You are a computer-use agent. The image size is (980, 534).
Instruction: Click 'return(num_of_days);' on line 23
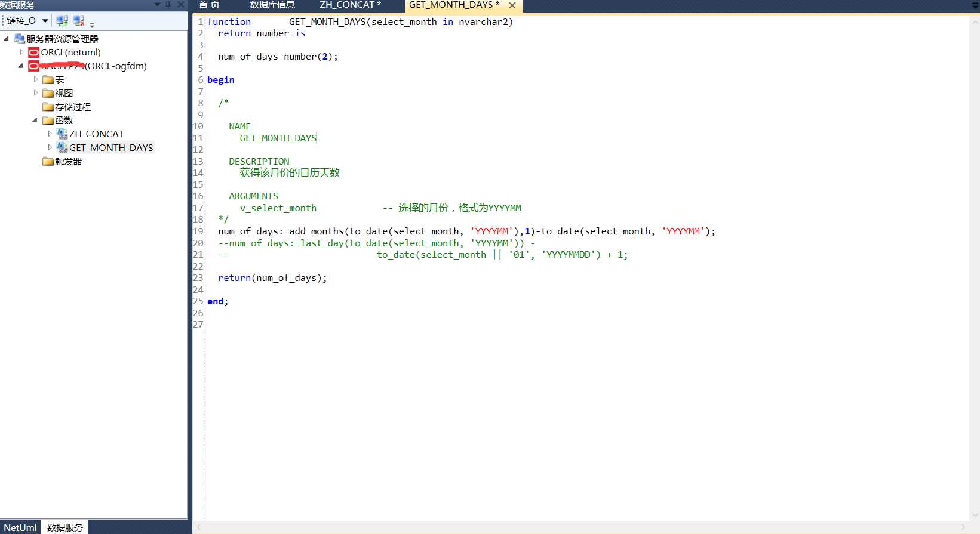click(x=273, y=278)
